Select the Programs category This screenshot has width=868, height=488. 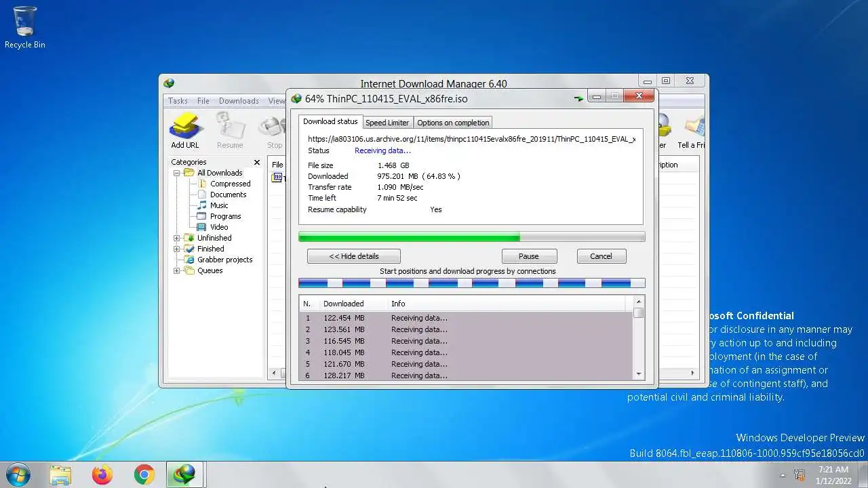pos(225,216)
